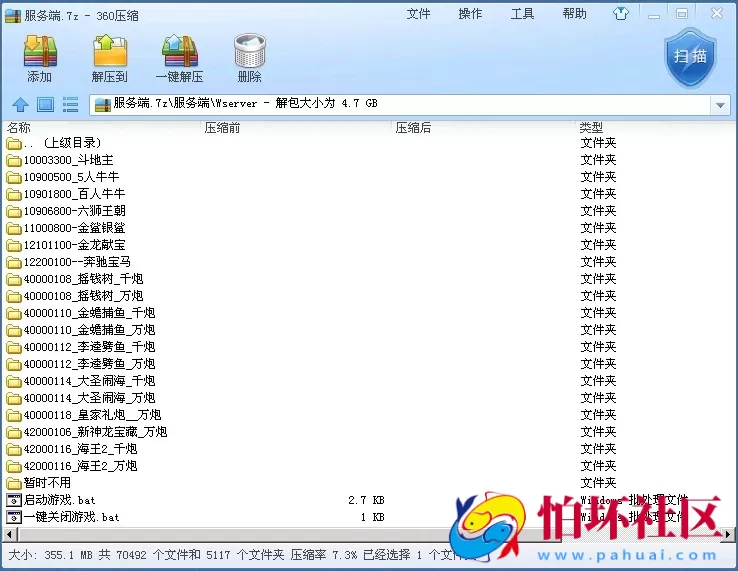Select folder 40000108_摇钱树_千炮
The width and height of the screenshot is (738, 571).
tap(75, 279)
